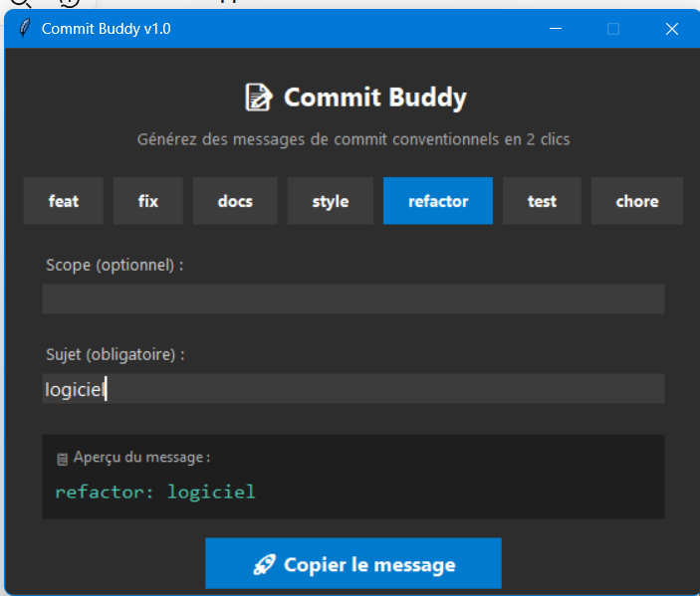The height and width of the screenshot is (596, 700).
Task: Click the Commit Buddy heading
Action: (375, 98)
